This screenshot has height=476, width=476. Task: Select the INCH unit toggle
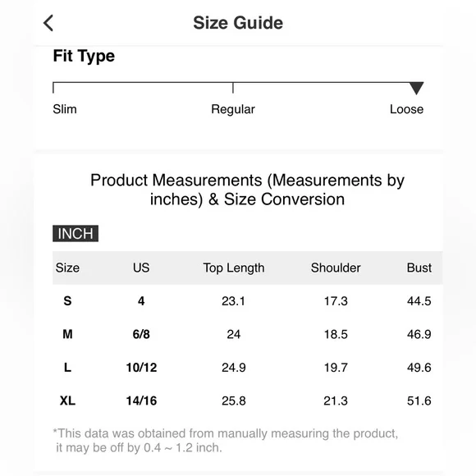(x=76, y=233)
